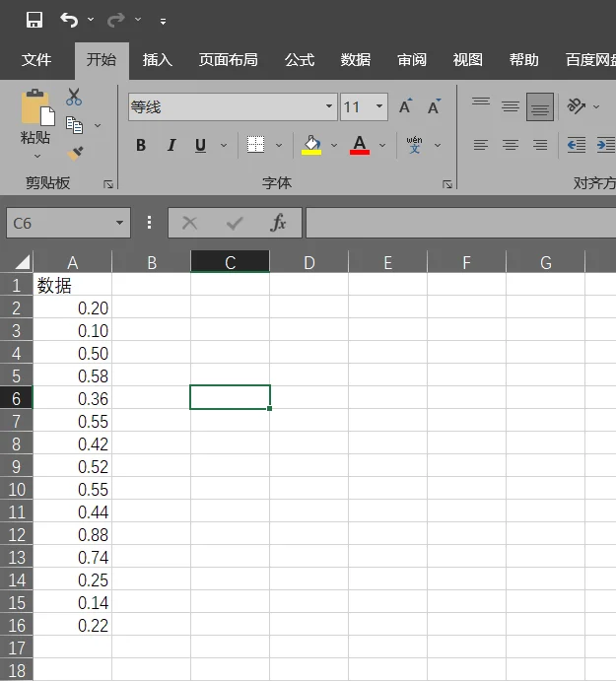Click cell A1 containing 数据
This screenshot has width=616, height=681.
73,285
